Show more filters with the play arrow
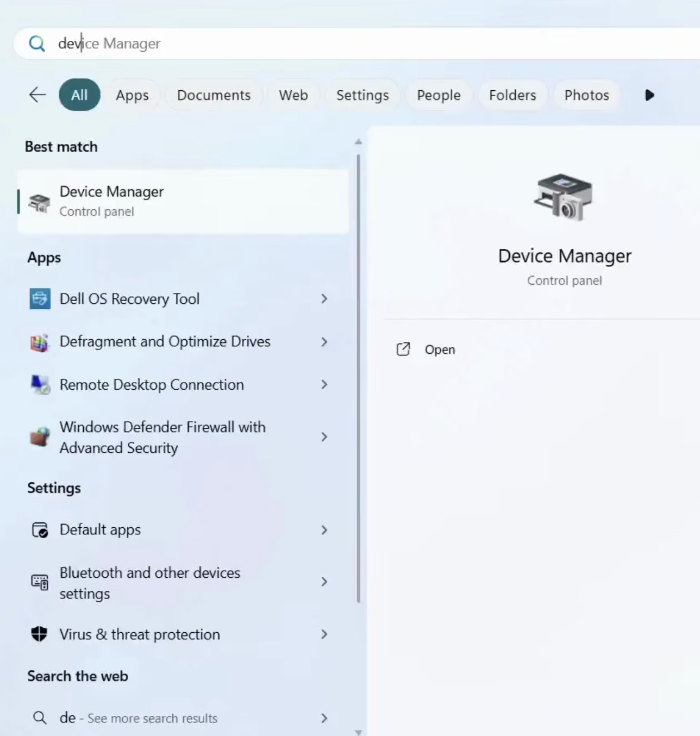The width and height of the screenshot is (700, 736). click(649, 95)
